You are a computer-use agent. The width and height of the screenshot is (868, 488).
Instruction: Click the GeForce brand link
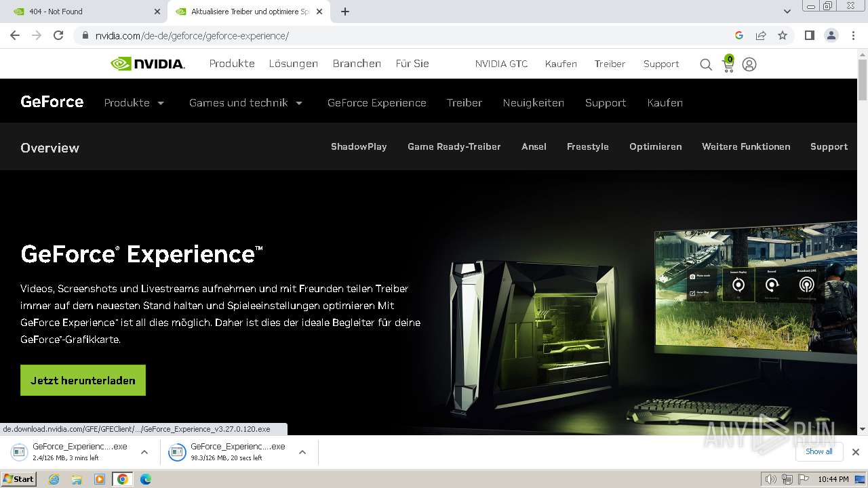pyautogui.click(x=52, y=102)
